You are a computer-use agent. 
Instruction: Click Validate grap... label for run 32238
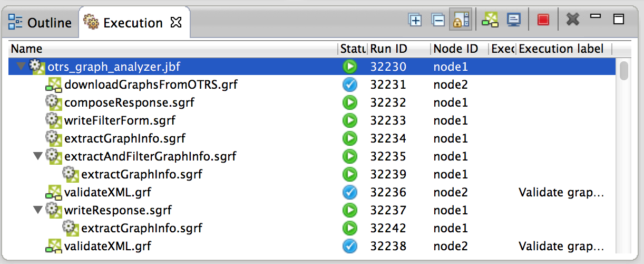coord(561,247)
